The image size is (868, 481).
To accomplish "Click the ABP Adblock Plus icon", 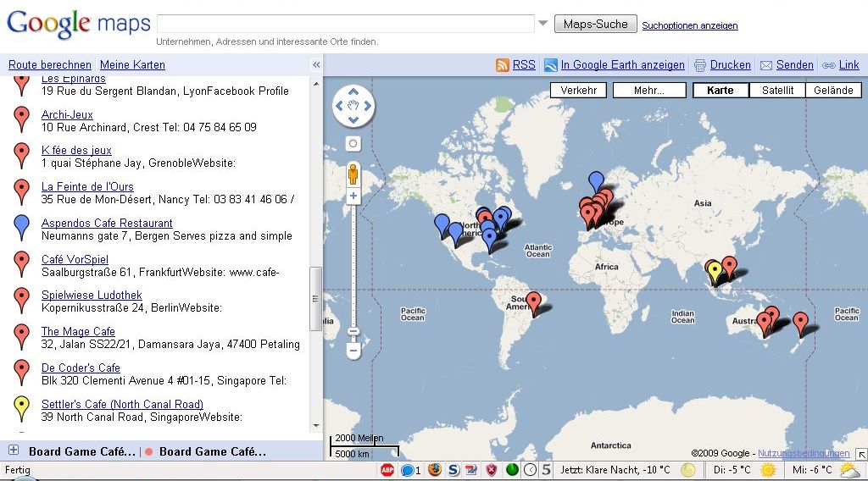I will click(387, 470).
